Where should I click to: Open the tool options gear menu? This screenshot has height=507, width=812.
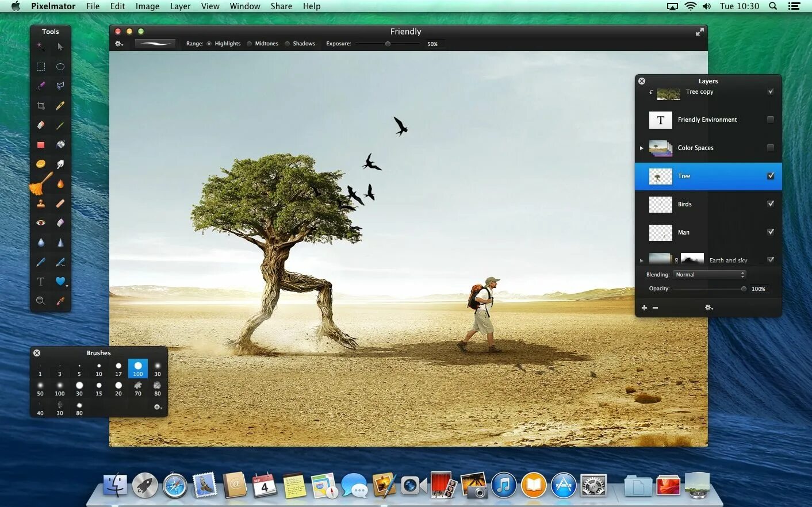(119, 44)
